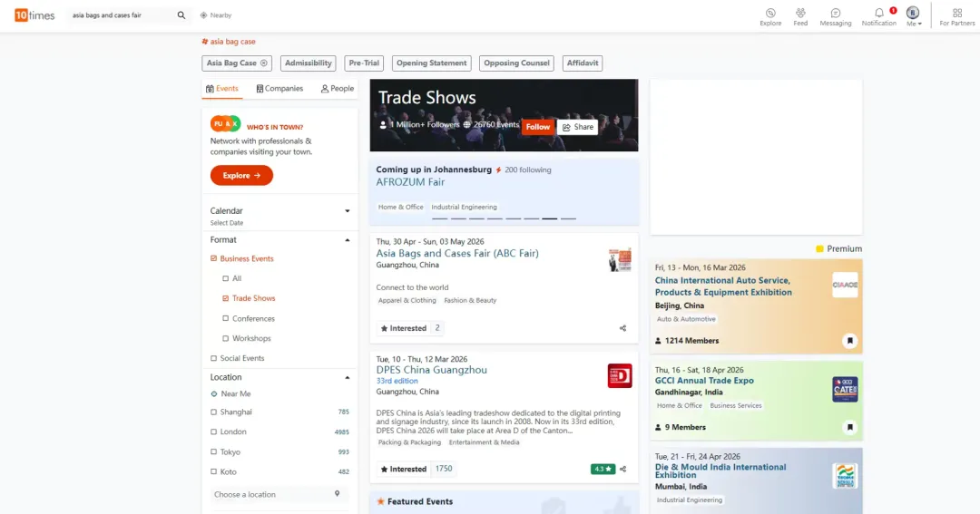Click the Choose a location field

[x=279, y=494]
